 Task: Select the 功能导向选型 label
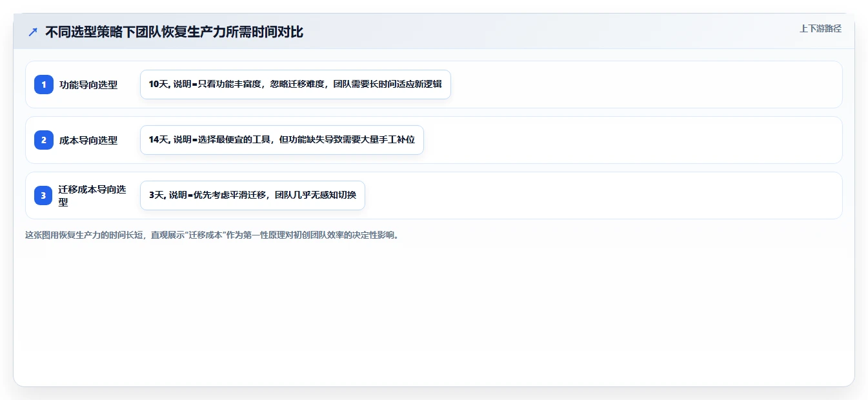[88, 85]
